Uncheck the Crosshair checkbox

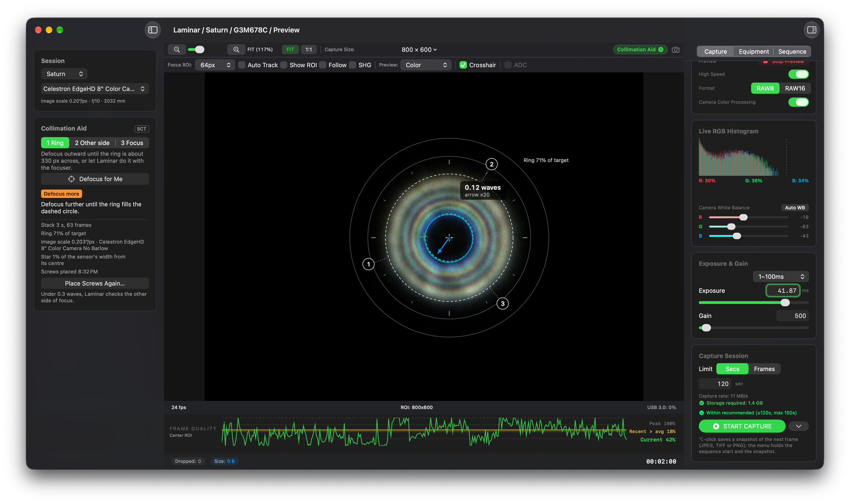tap(463, 65)
